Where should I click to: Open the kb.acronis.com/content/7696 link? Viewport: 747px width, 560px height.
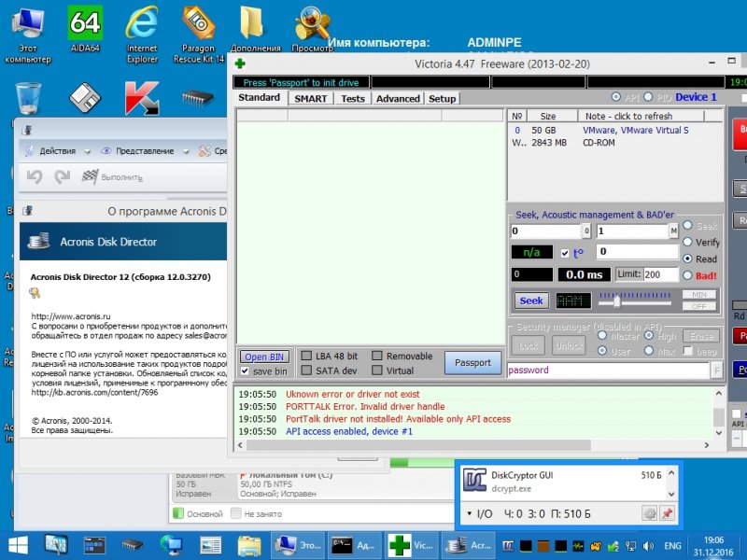[95, 392]
